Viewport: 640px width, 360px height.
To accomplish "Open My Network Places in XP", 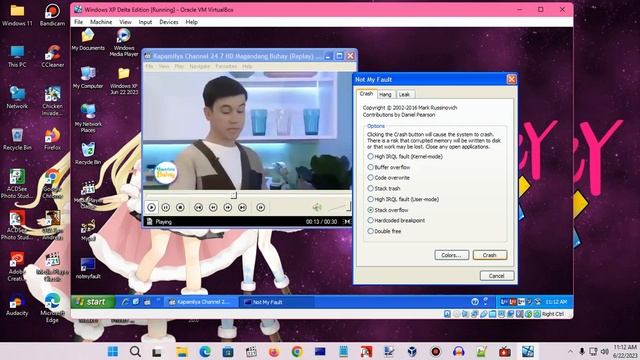I will click(88, 118).
